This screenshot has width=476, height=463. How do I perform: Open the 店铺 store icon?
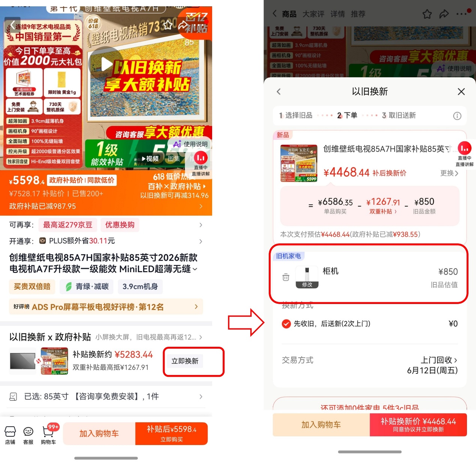(x=10, y=435)
